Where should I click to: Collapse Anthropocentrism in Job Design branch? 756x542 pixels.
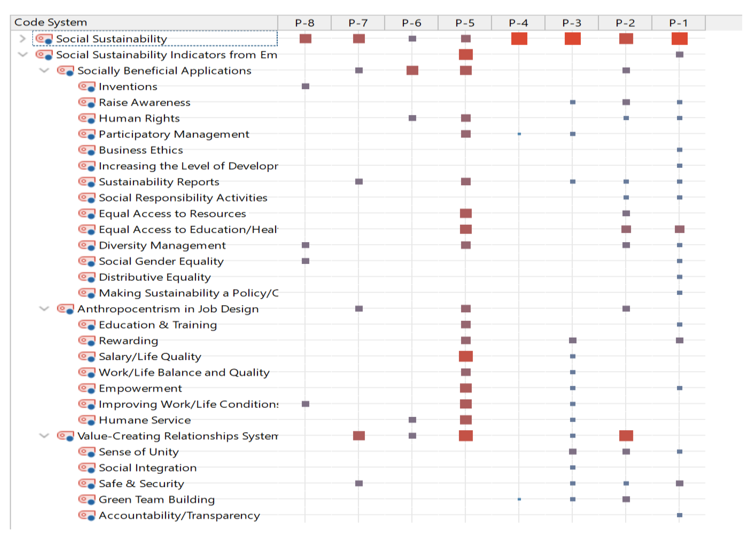[x=44, y=309]
